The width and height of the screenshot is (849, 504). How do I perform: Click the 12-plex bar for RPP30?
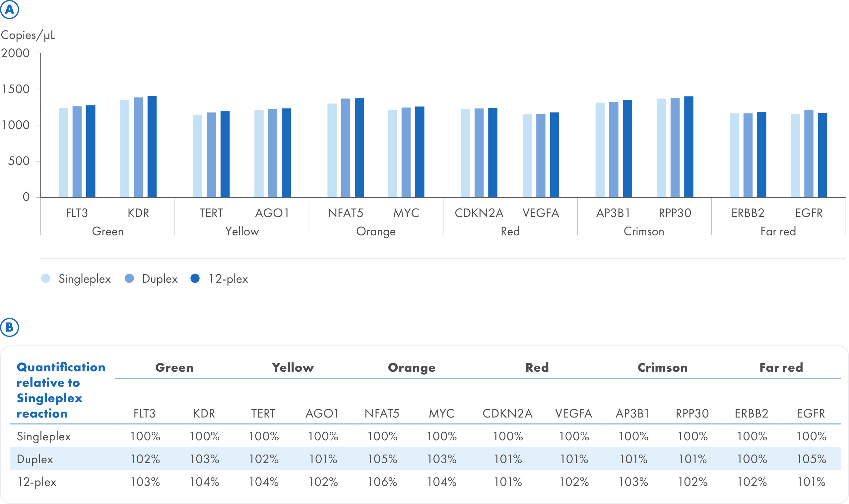(688, 147)
